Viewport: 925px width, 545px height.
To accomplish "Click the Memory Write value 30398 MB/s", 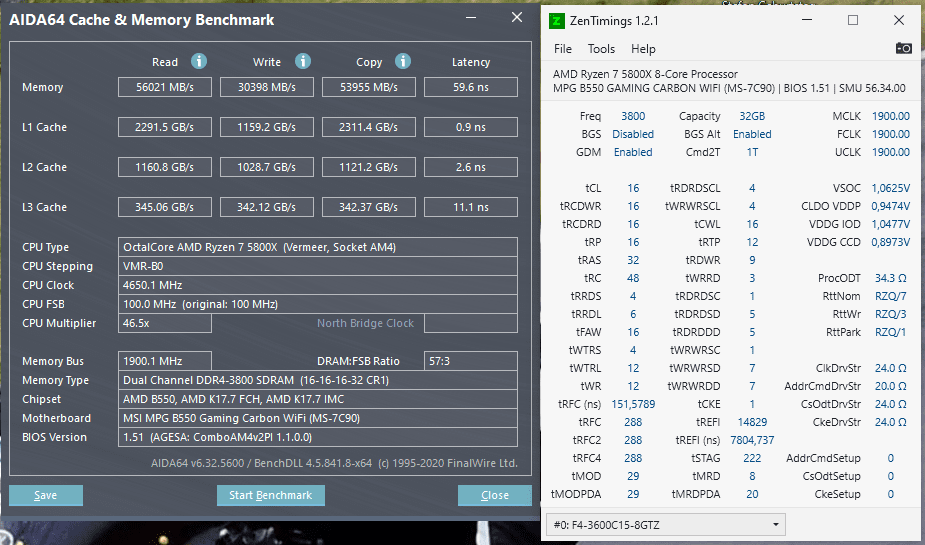I will 267,87.
